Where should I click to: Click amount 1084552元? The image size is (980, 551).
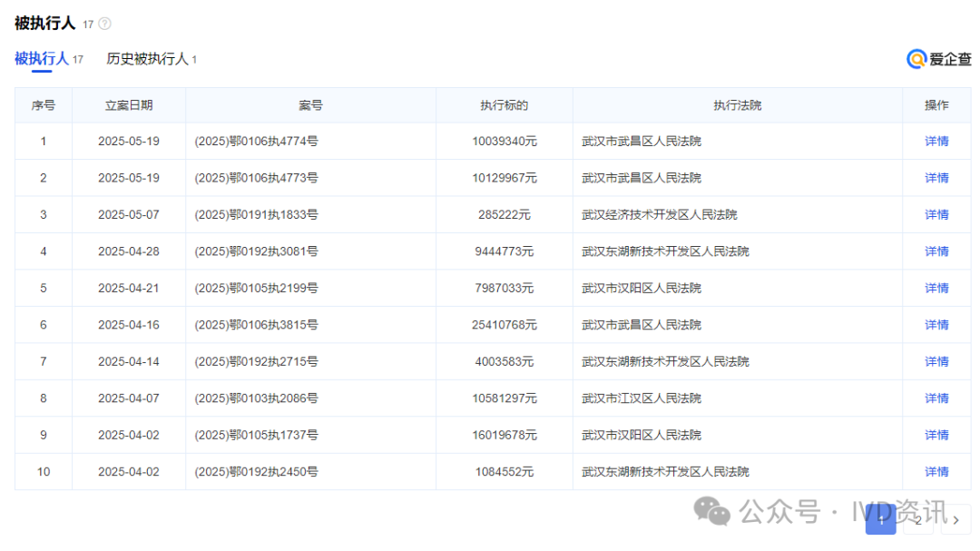(505, 472)
